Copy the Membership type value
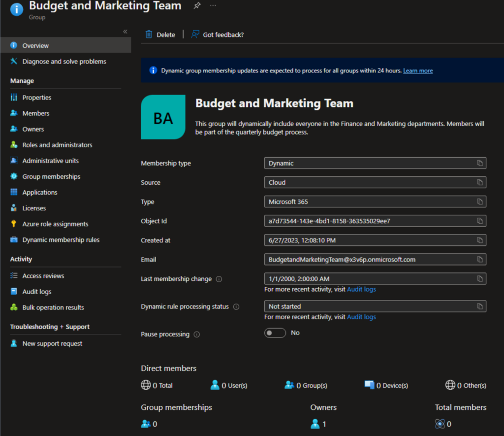This screenshot has width=504, height=436. coord(479,163)
